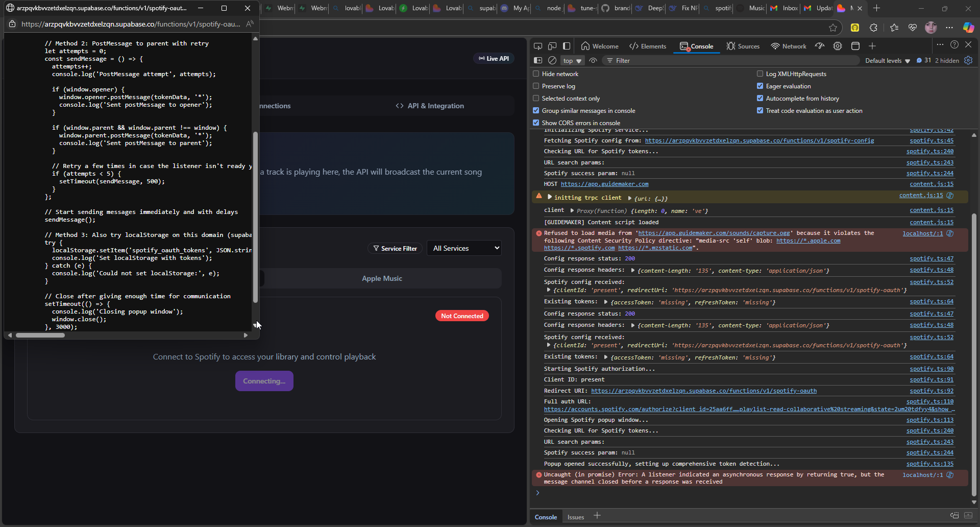Enable Hide network checkbox
The image size is (980, 527).
point(536,74)
